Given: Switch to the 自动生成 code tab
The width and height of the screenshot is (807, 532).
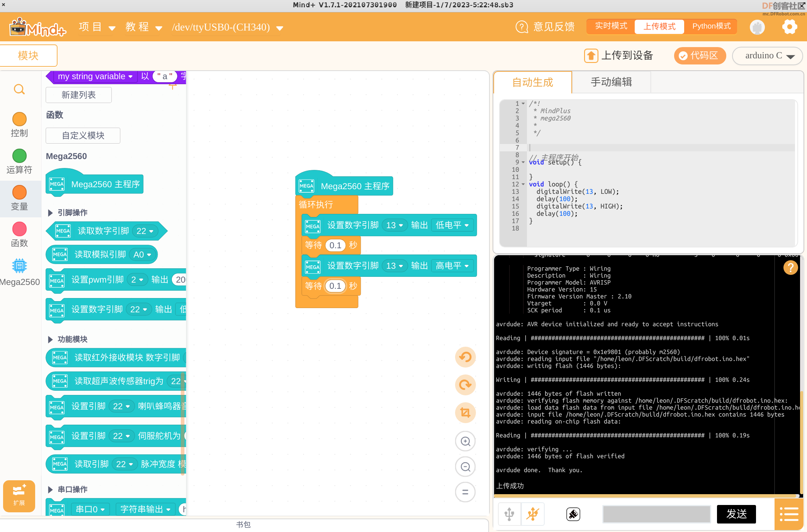Looking at the screenshot, I should (533, 82).
